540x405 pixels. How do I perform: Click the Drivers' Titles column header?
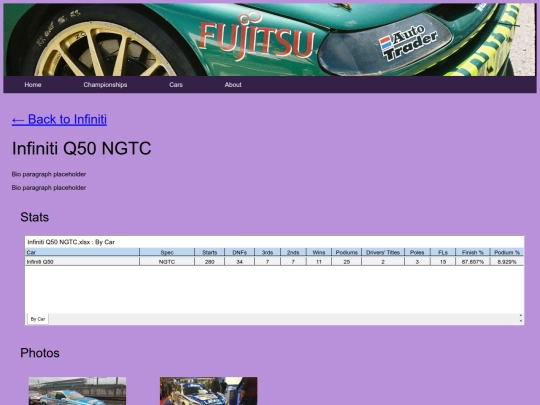pos(383,252)
